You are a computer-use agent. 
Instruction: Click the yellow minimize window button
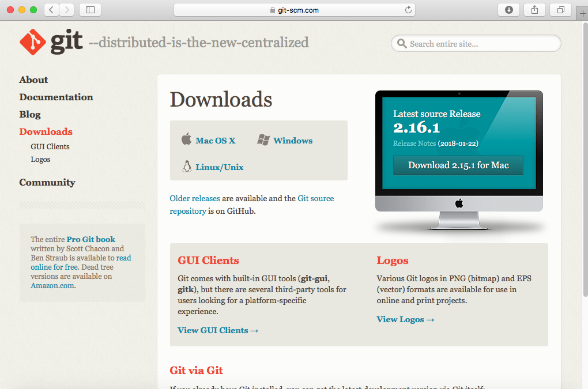pyautogui.click(x=22, y=10)
